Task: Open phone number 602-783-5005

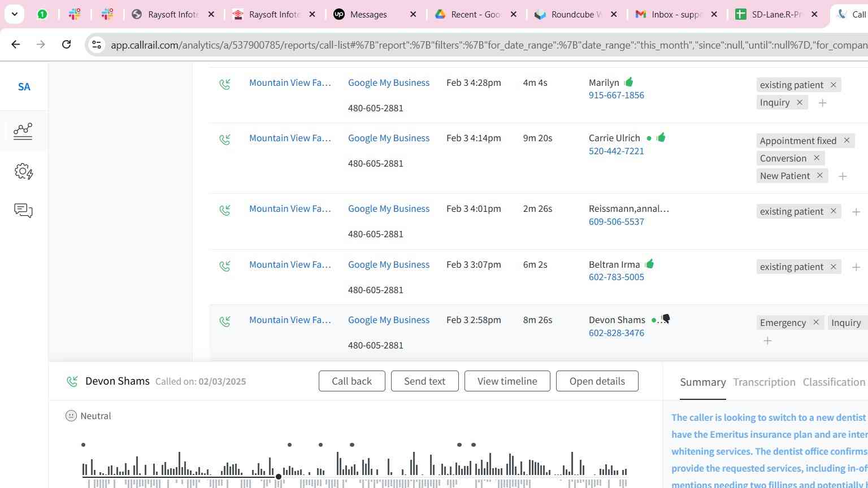Action: tap(617, 277)
